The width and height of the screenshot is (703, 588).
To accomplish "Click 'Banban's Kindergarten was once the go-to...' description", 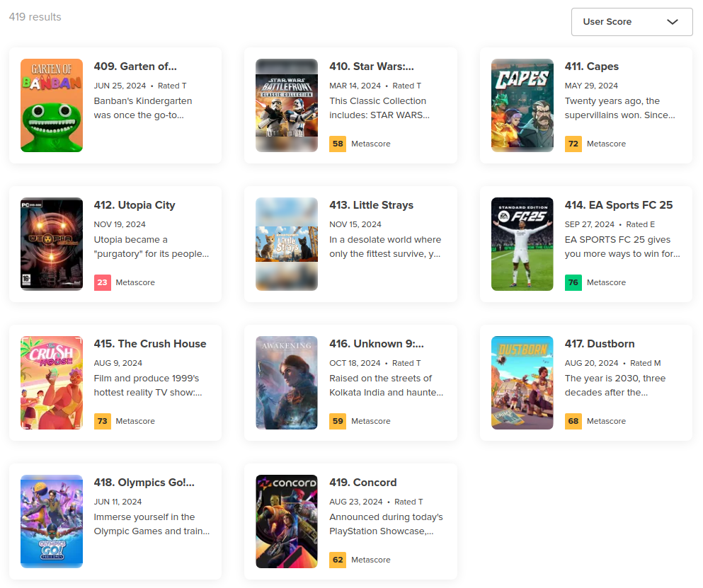I will pos(142,108).
